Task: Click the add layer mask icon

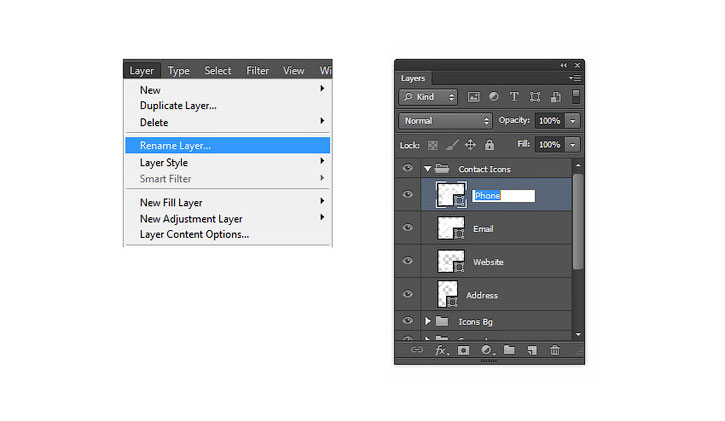Action: (x=463, y=350)
